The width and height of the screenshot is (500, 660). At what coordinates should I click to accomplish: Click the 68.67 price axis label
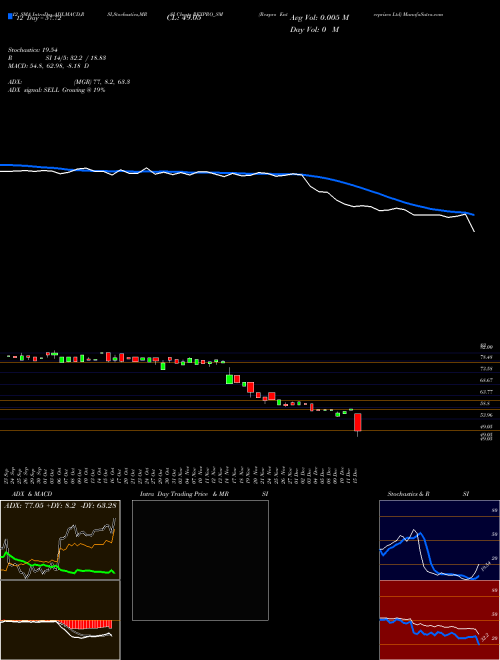pos(486,380)
